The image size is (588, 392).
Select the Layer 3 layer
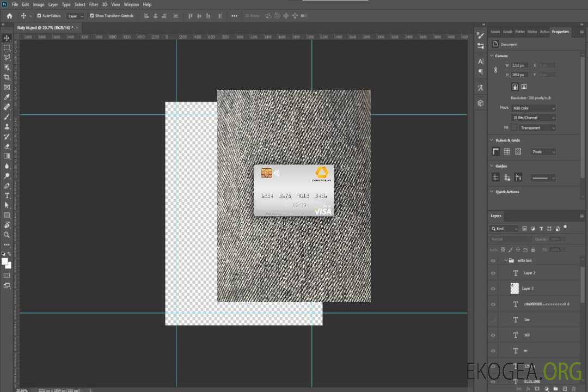pyautogui.click(x=528, y=289)
